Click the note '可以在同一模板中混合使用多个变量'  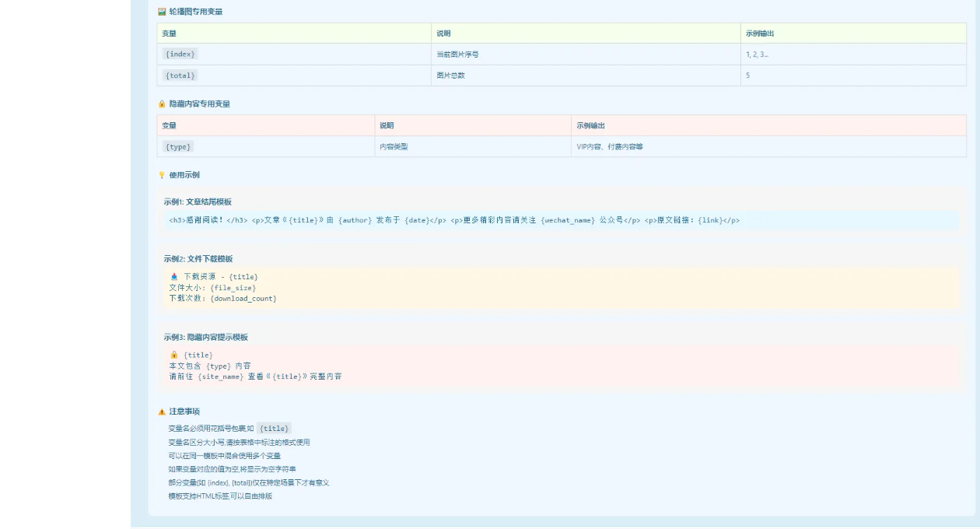(224, 456)
